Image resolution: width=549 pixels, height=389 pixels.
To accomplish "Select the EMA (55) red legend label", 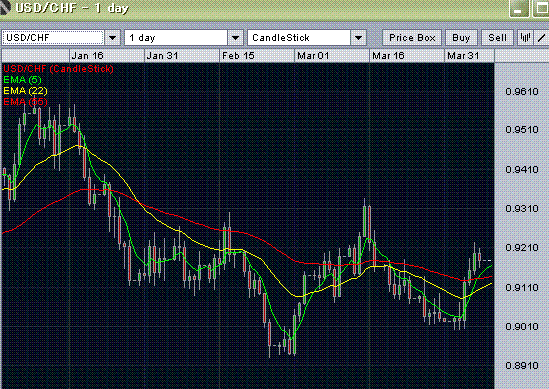I will [x=25, y=102].
